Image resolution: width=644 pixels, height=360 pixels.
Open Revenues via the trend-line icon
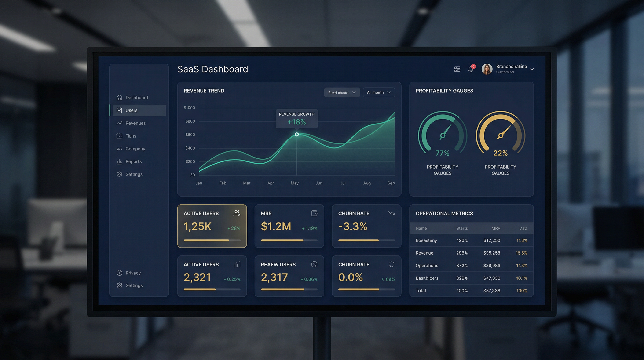[x=119, y=123]
